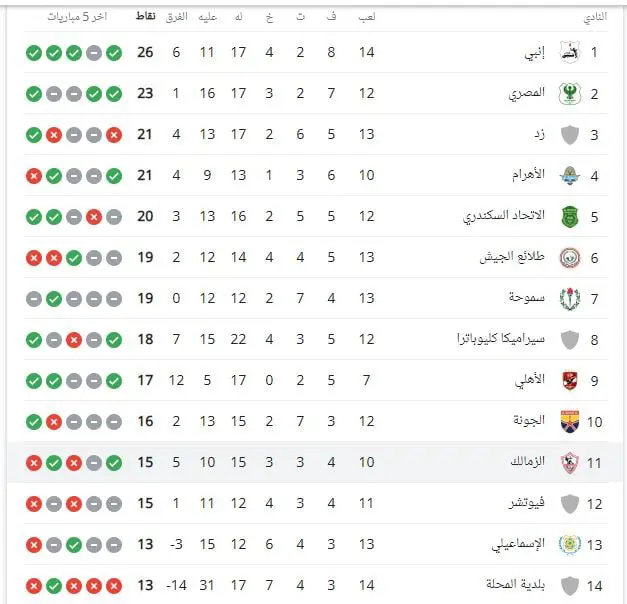The height and width of the screenshot is (604, 627).
Task: Click the الإسماعيلي club logo
Action: click(x=570, y=544)
